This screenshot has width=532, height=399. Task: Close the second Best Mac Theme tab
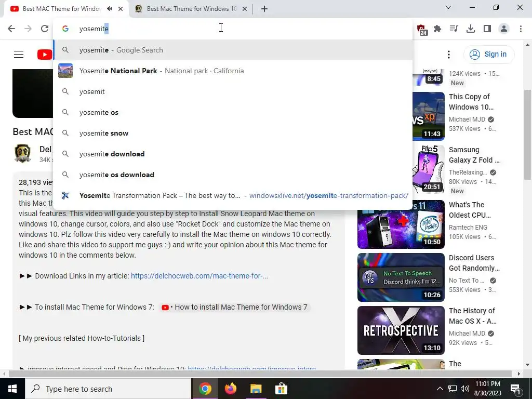click(x=245, y=9)
